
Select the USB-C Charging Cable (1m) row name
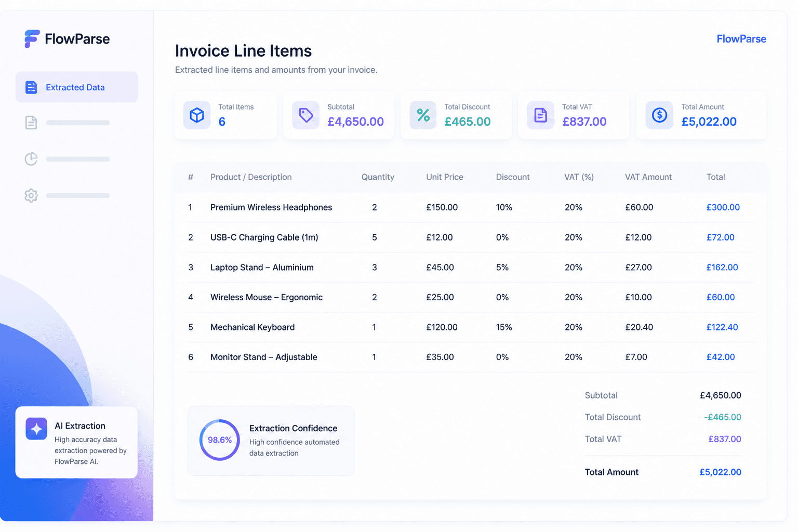264,237
